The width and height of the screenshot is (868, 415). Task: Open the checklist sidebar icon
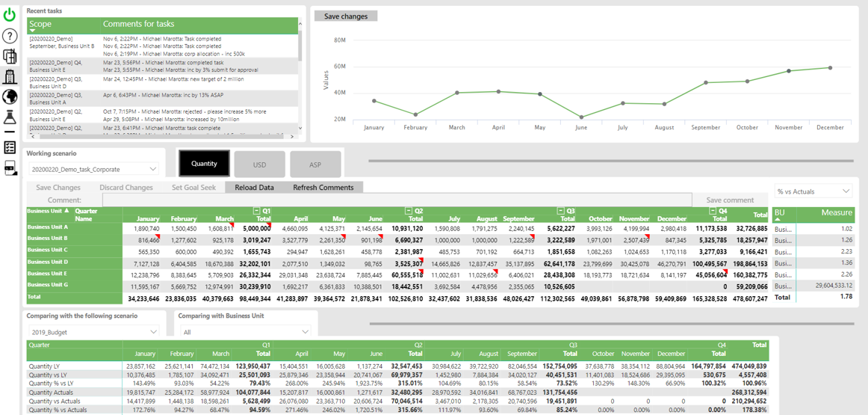click(x=10, y=147)
